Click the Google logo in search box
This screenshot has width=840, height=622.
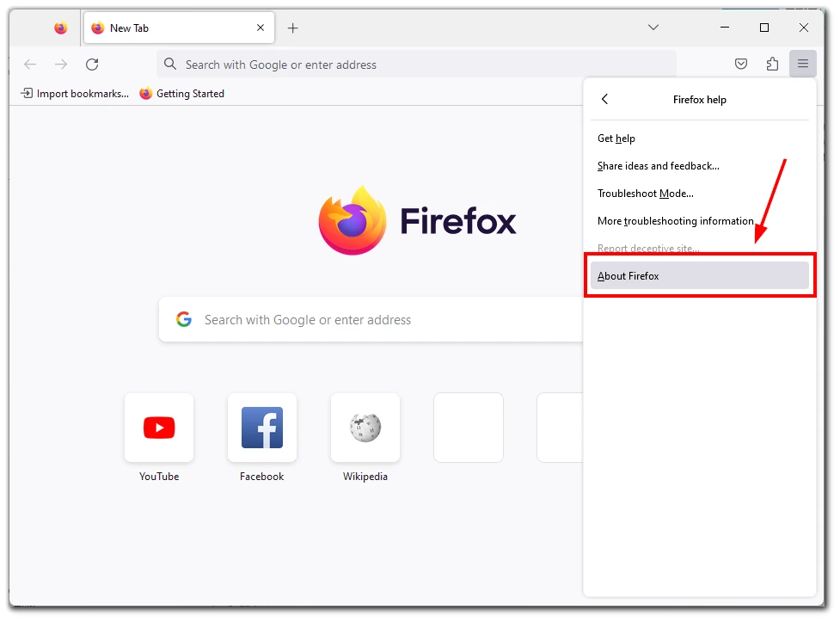184,319
